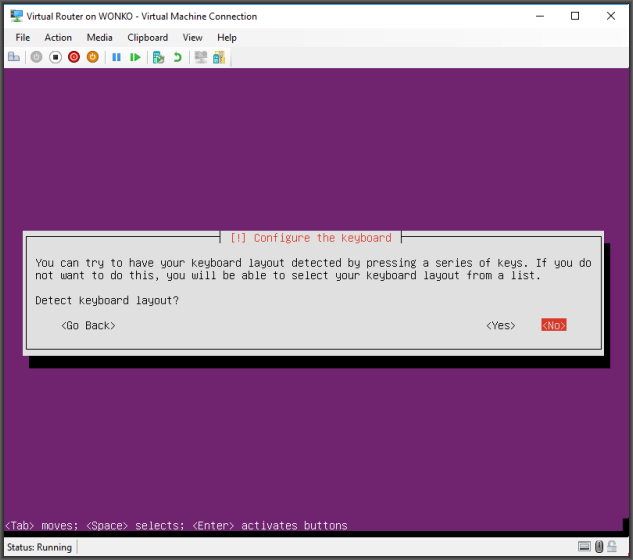633x560 pixels.
Task: Open the Action menu
Action: 58,38
